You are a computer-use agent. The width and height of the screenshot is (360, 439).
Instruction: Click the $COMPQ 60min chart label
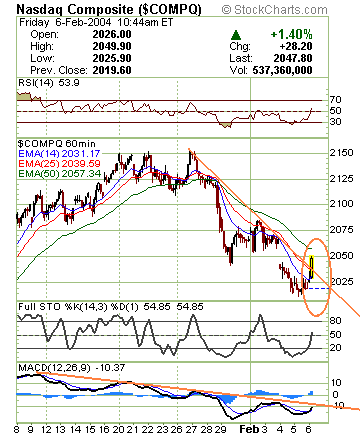[57, 144]
